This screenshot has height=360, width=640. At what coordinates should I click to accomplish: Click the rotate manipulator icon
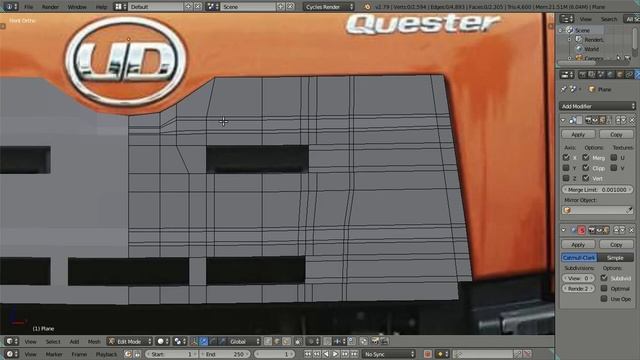(213, 341)
